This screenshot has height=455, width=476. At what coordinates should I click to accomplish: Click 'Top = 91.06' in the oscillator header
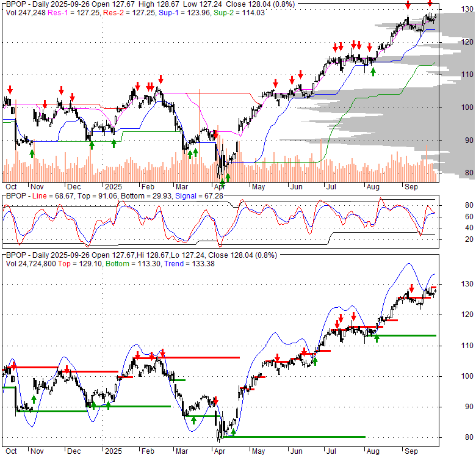click(97, 196)
